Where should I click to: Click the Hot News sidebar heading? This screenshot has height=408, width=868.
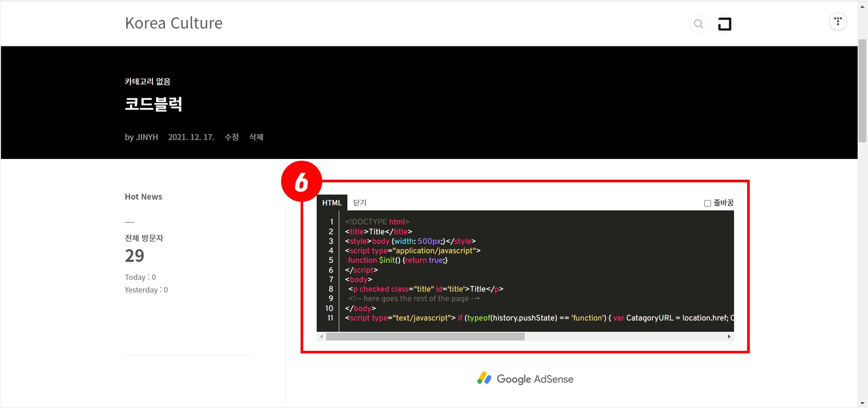click(143, 197)
